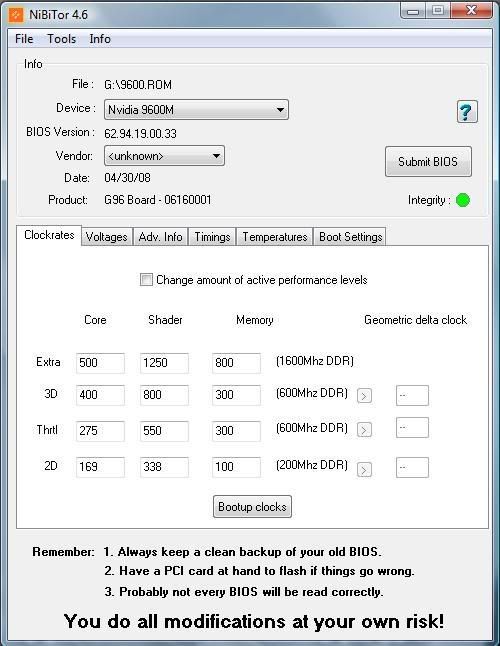Click the file path G:\9600.ROM
The image size is (500, 646).
tap(138, 85)
